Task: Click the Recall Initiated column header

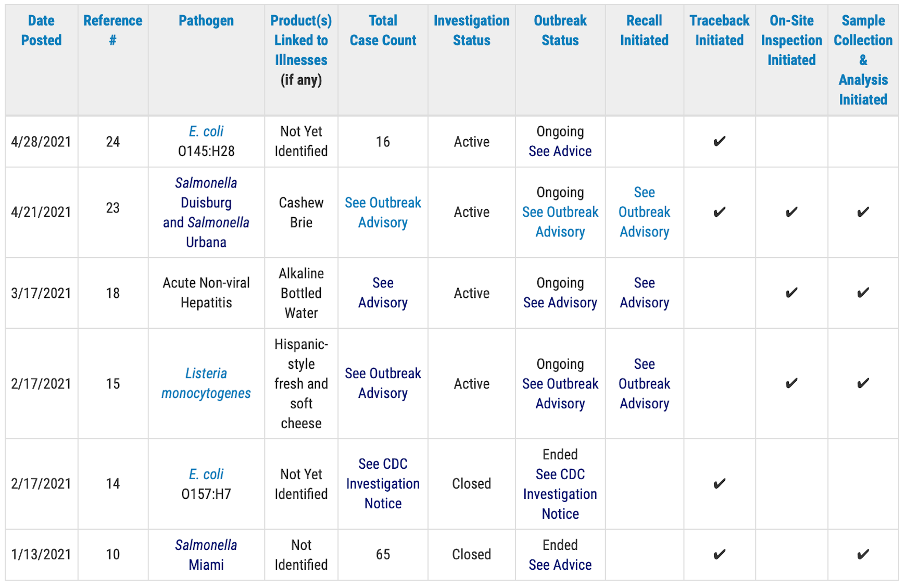Action: pos(644,30)
